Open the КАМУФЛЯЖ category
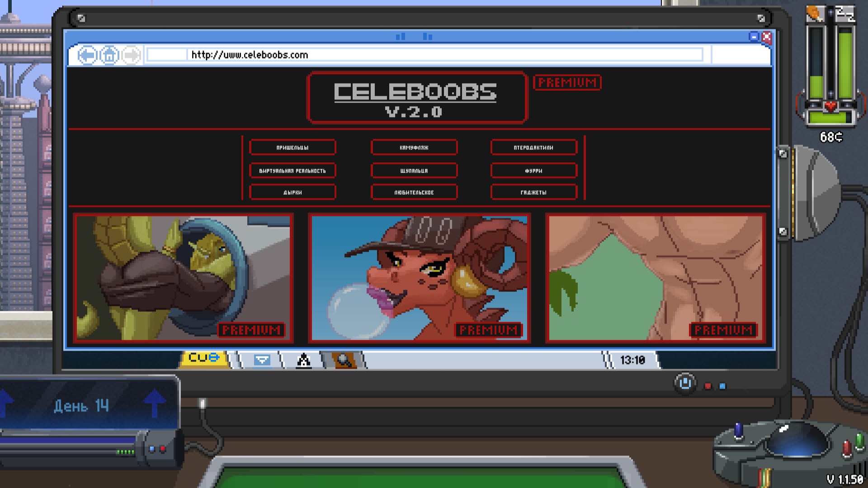This screenshot has height=488, width=868. (x=414, y=148)
